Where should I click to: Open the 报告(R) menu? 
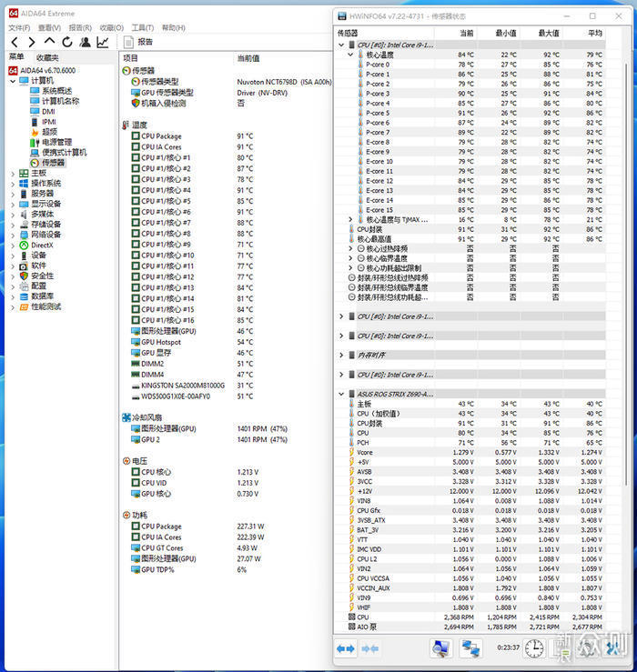pyautogui.click(x=80, y=28)
